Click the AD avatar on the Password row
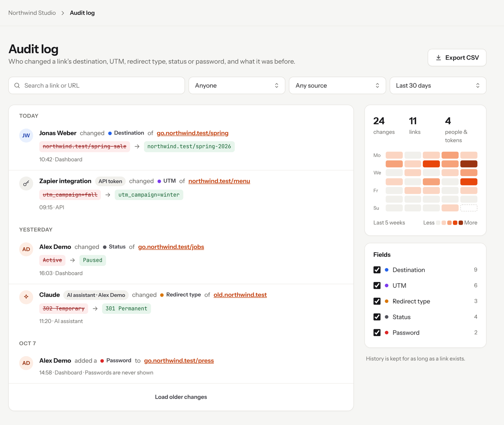The height and width of the screenshot is (425, 504). pyautogui.click(x=26, y=363)
